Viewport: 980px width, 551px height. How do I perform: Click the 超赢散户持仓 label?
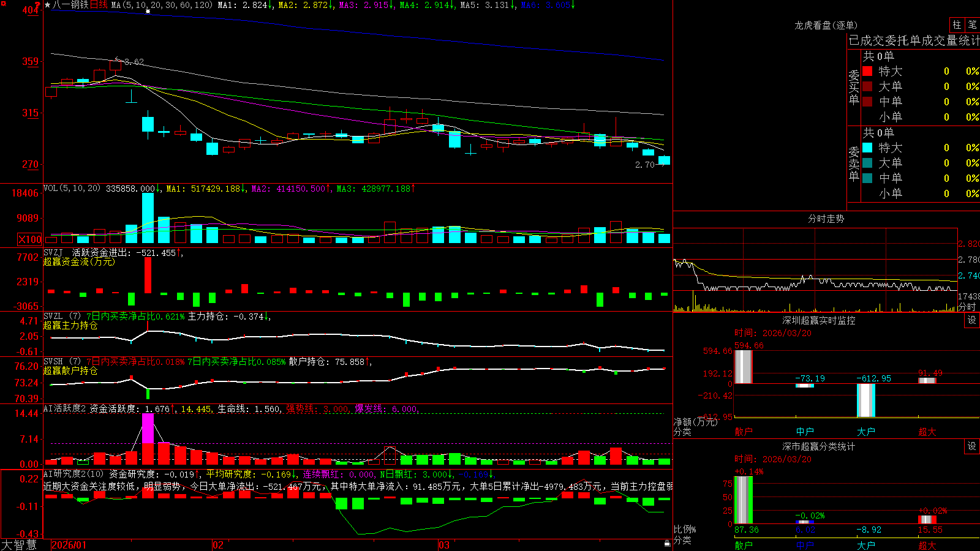[x=70, y=370]
